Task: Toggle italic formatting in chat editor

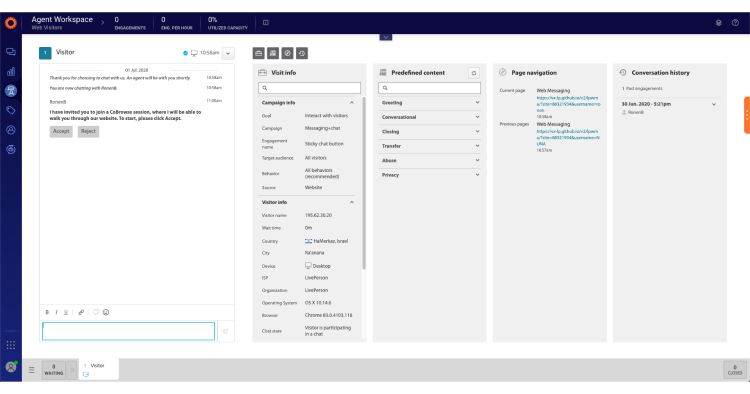Action: click(x=56, y=312)
